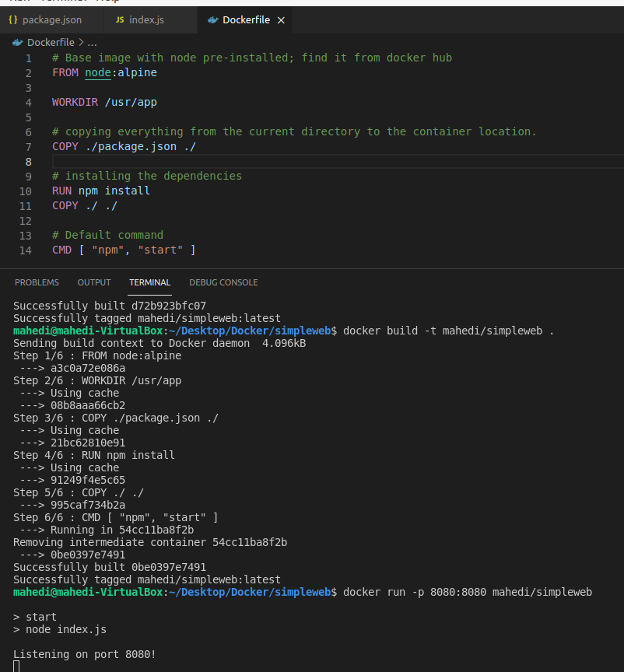The image size is (624, 672).
Task: Click line number 8 in the gutter
Action: 28,162
